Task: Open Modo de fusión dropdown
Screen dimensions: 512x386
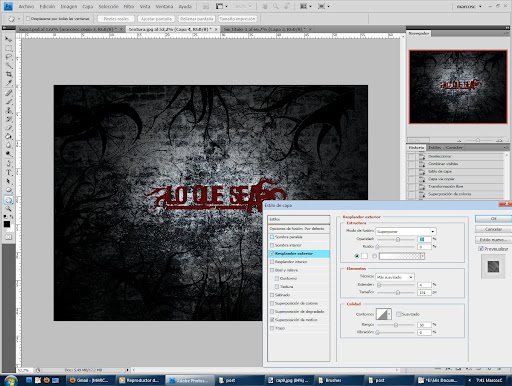Action: [406, 231]
